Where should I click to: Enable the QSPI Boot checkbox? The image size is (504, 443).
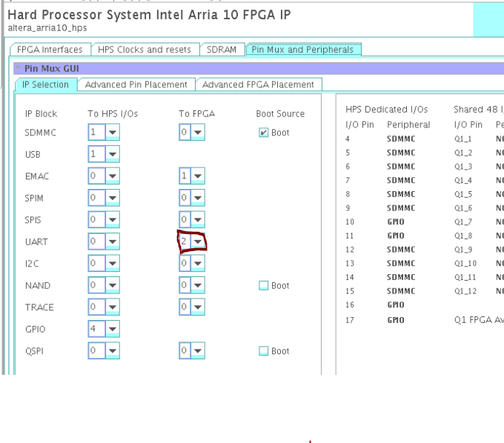pos(264,351)
